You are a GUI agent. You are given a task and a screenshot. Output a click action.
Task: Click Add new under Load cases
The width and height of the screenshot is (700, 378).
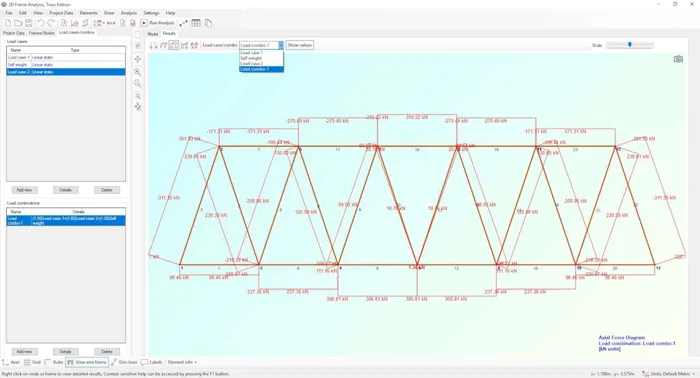click(x=24, y=190)
